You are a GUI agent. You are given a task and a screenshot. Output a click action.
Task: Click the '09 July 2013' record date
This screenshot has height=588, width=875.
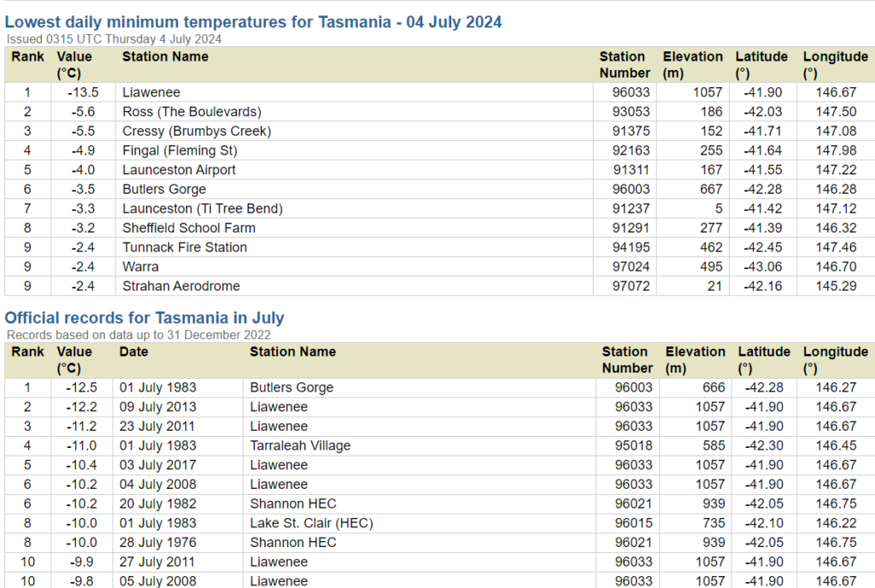click(158, 407)
